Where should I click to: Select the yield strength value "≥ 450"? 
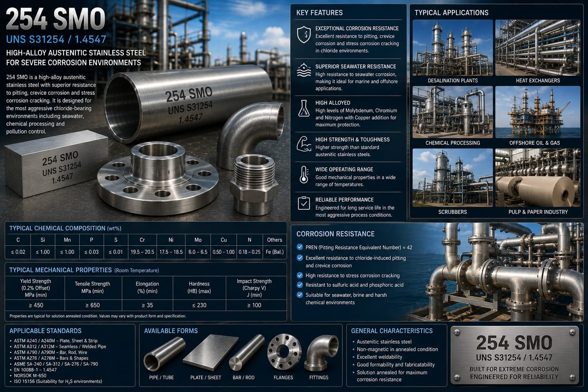tap(36, 305)
